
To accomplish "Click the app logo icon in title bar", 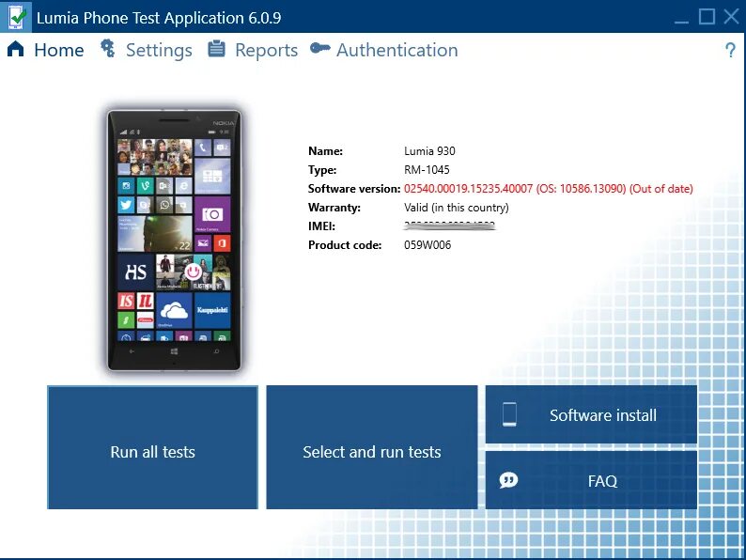I will pyautogui.click(x=16, y=17).
